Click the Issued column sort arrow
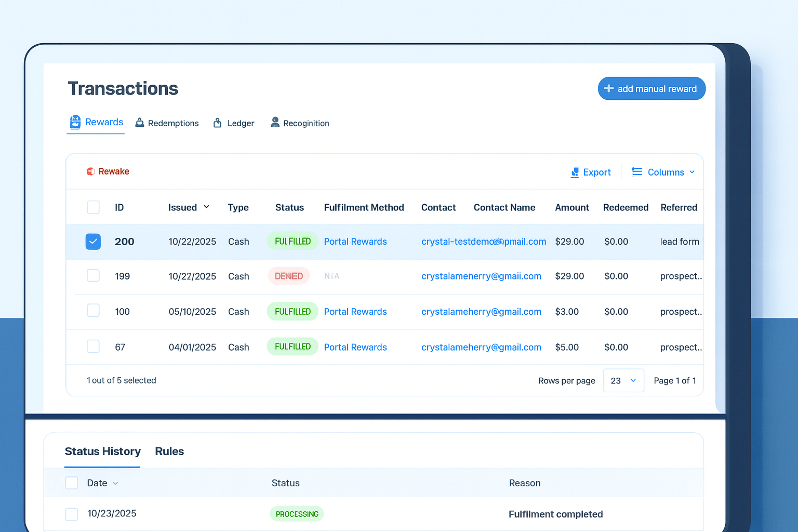 tap(206, 207)
